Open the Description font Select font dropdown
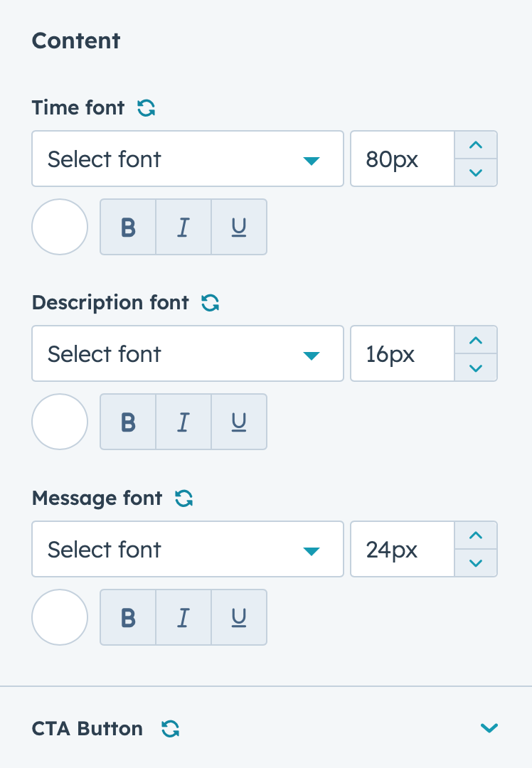This screenshot has height=768, width=532. (x=188, y=353)
